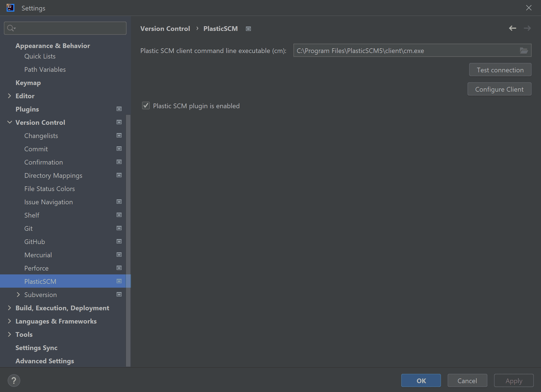Open the Plugins settings page

click(x=27, y=109)
